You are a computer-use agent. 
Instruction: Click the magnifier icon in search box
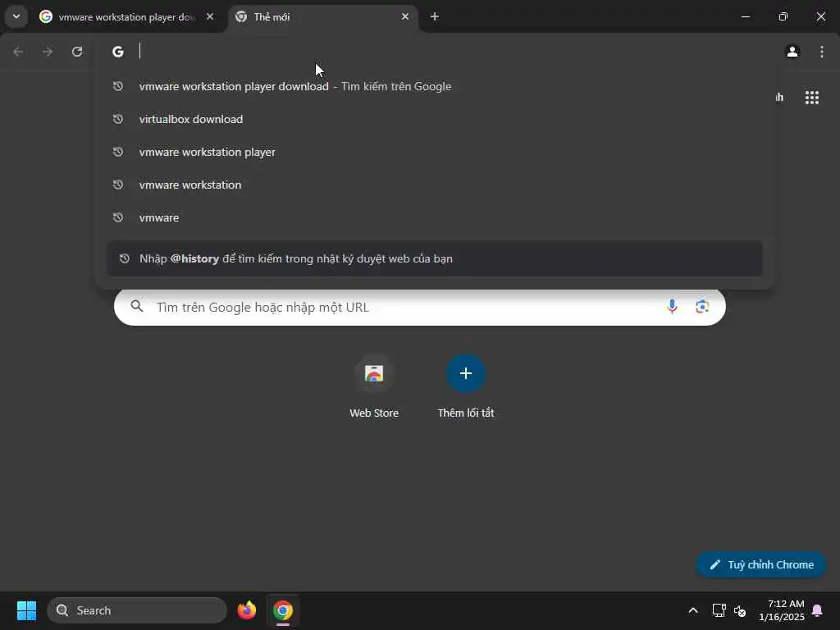pos(137,306)
